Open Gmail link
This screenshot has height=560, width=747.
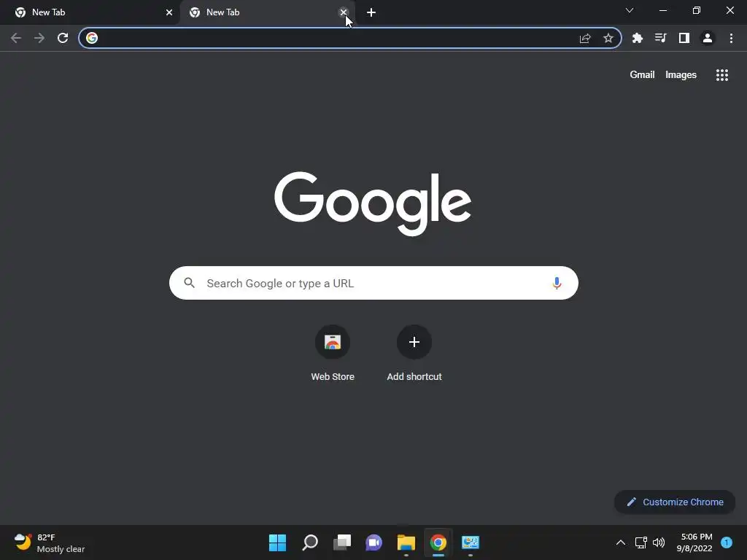pyautogui.click(x=642, y=75)
